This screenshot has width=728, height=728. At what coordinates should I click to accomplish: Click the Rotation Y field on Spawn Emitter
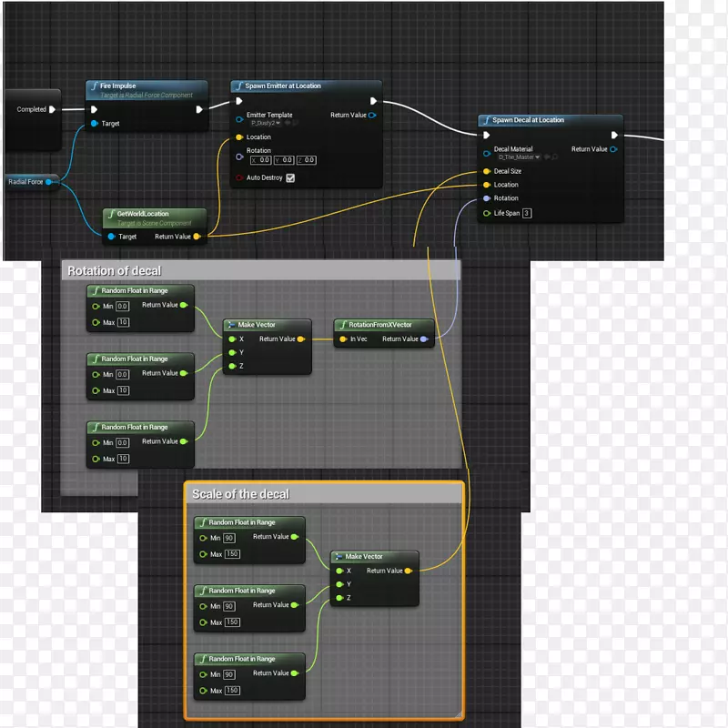tap(286, 160)
